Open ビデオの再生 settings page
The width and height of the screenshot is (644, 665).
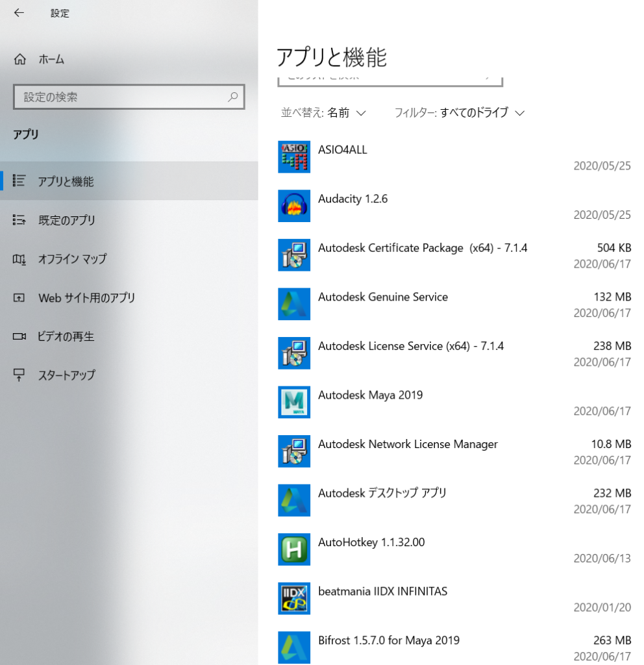tap(129, 336)
